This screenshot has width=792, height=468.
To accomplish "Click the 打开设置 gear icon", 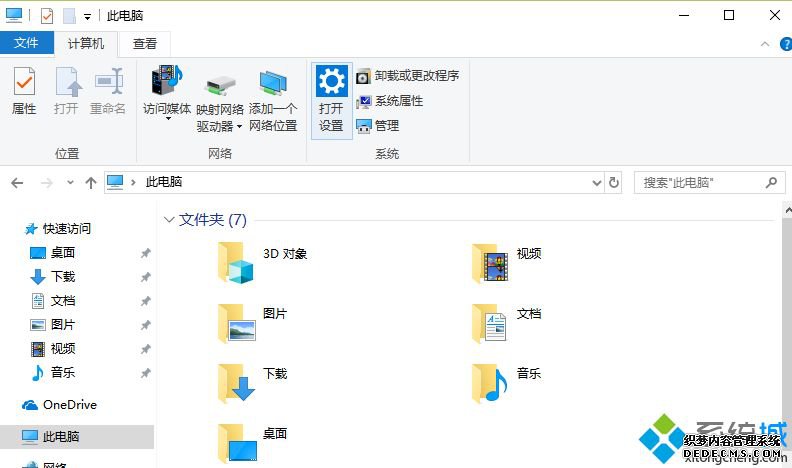I will pyautogui.click(x=331, y=81).
